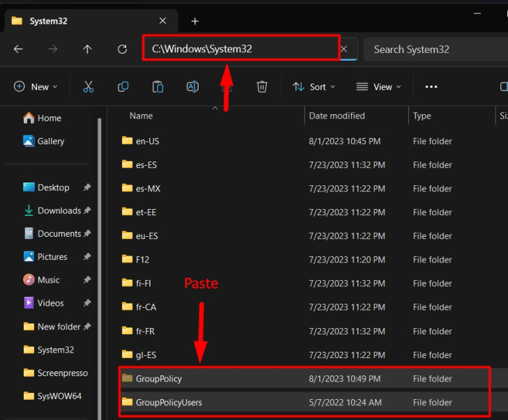Go up one directory level

[87, 49]
